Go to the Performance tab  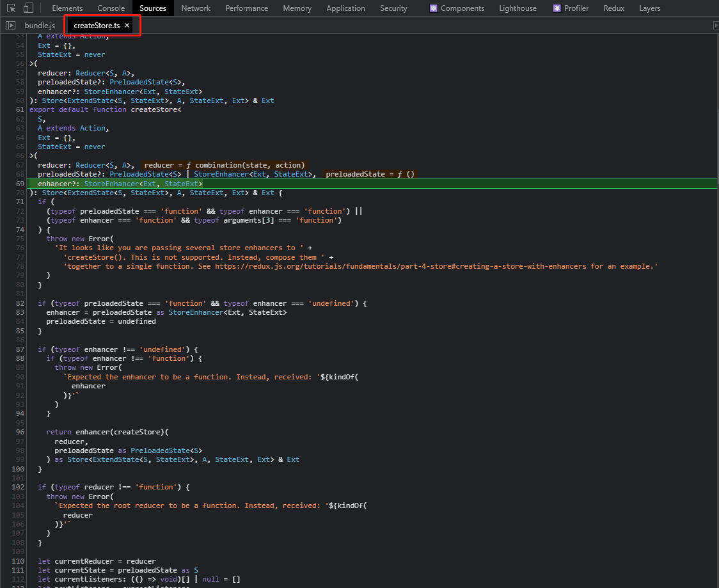pos(247,8)
